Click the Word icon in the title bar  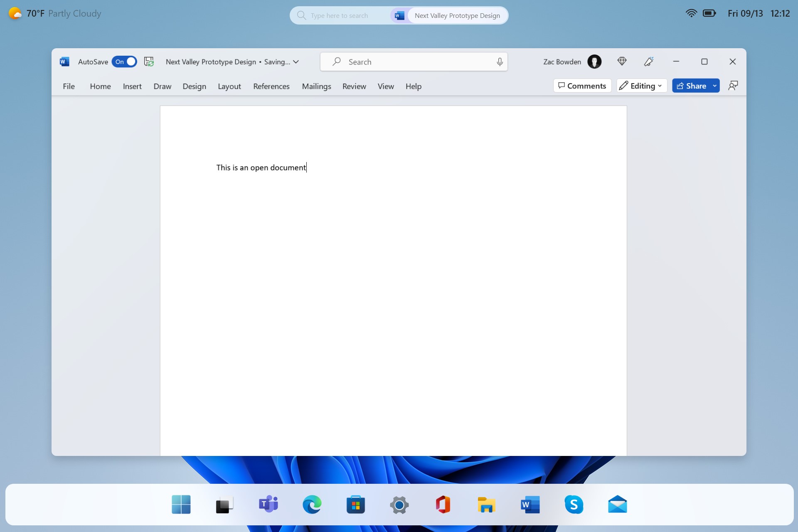pyautogui.click(x=64, y=62)
